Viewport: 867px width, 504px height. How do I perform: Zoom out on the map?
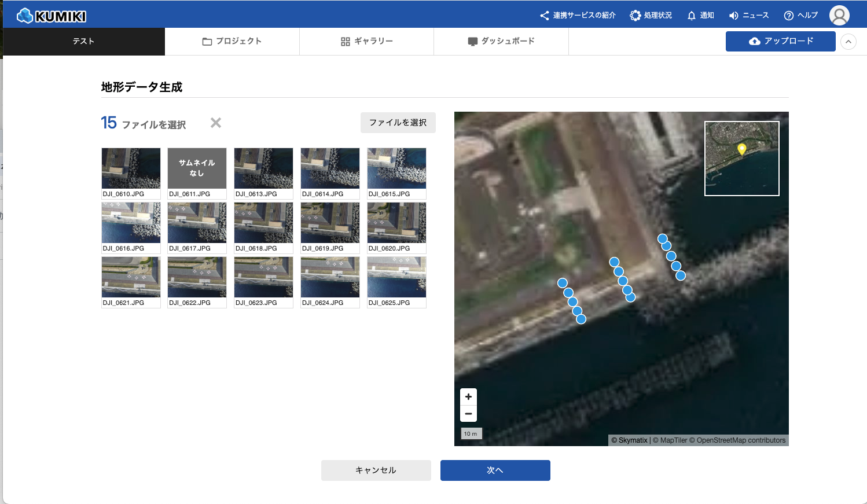coord(468,414)
